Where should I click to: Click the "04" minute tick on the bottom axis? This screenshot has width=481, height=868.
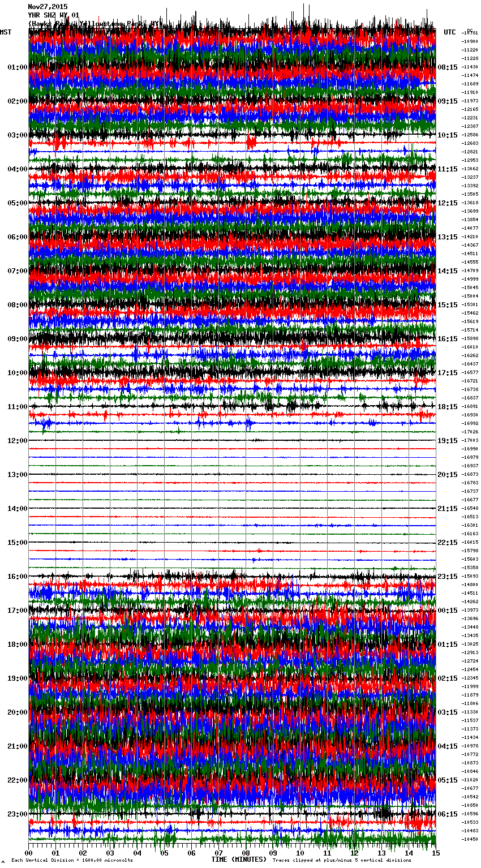137,853
